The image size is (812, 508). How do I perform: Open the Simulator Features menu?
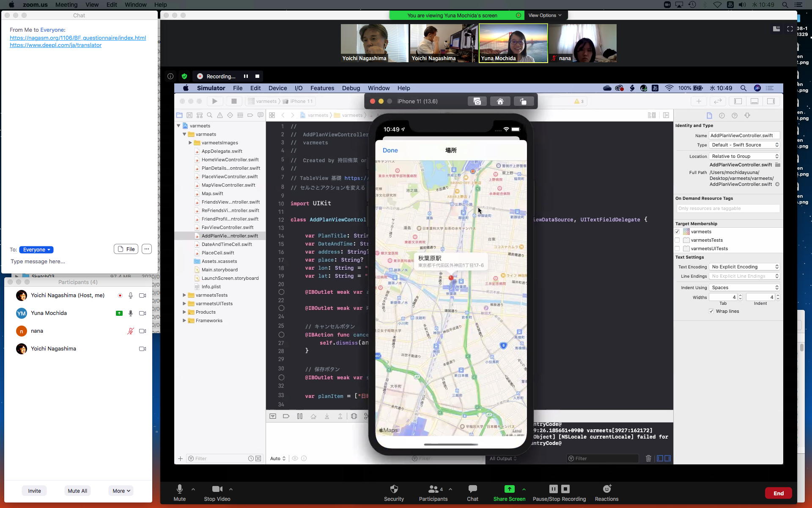point(322,88)
